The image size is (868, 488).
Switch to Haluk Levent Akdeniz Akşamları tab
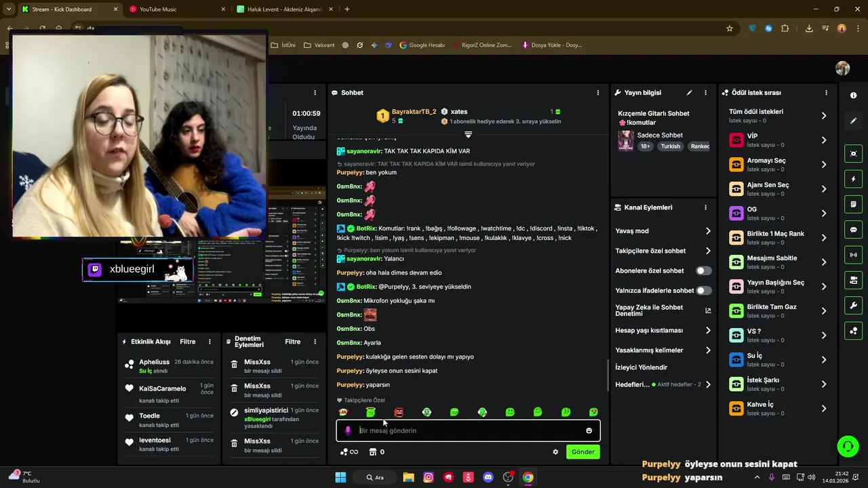pos(283,9)
